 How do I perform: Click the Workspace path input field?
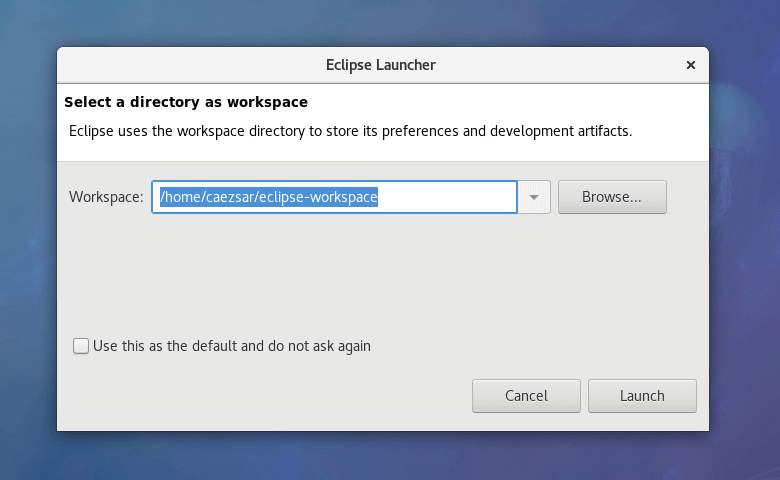click(334, 197)
